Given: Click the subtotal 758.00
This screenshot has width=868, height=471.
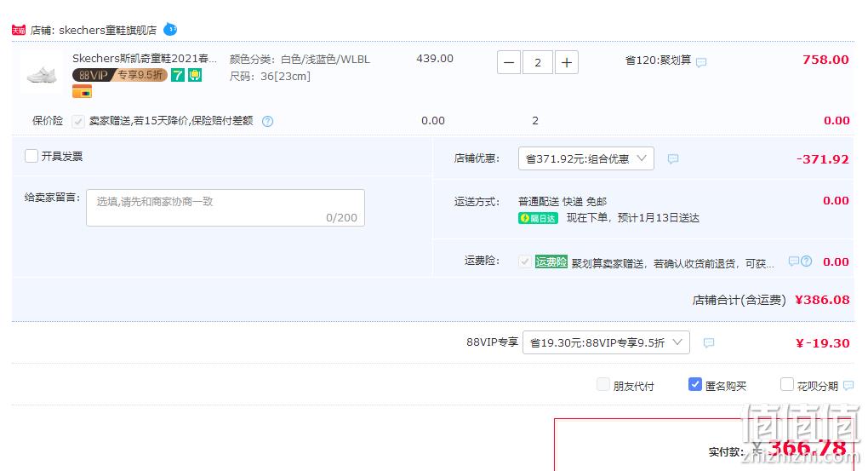Looking at the screenshot, I should [825, 60].
